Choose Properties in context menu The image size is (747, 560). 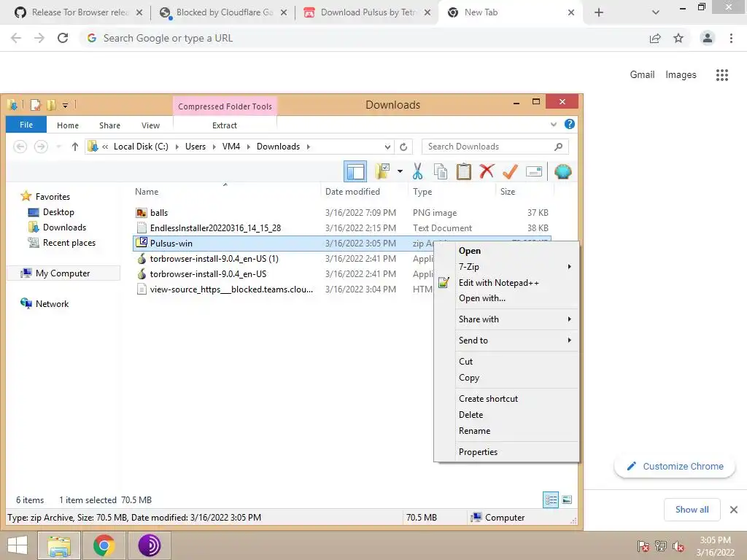[506, 452]
